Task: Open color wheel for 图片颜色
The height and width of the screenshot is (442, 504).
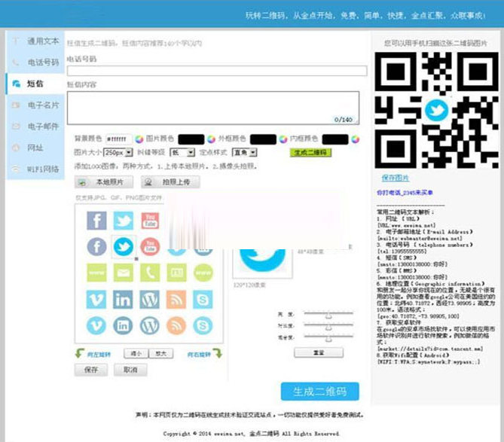Action: (211, 139)
